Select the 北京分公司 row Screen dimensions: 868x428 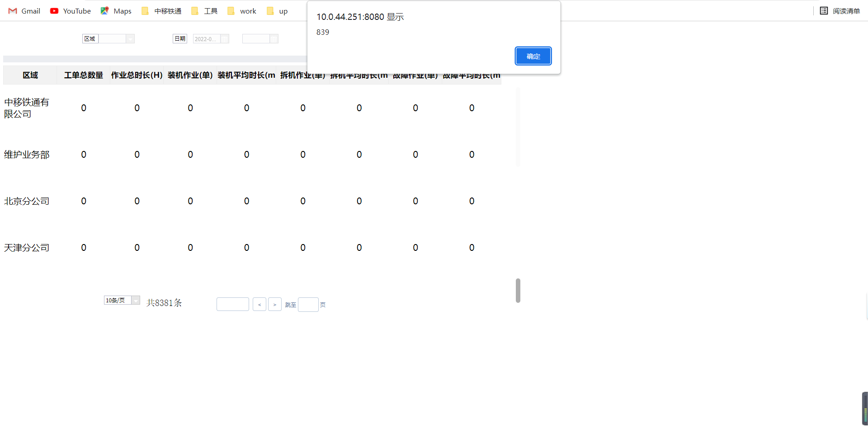(x=252, y=201)
